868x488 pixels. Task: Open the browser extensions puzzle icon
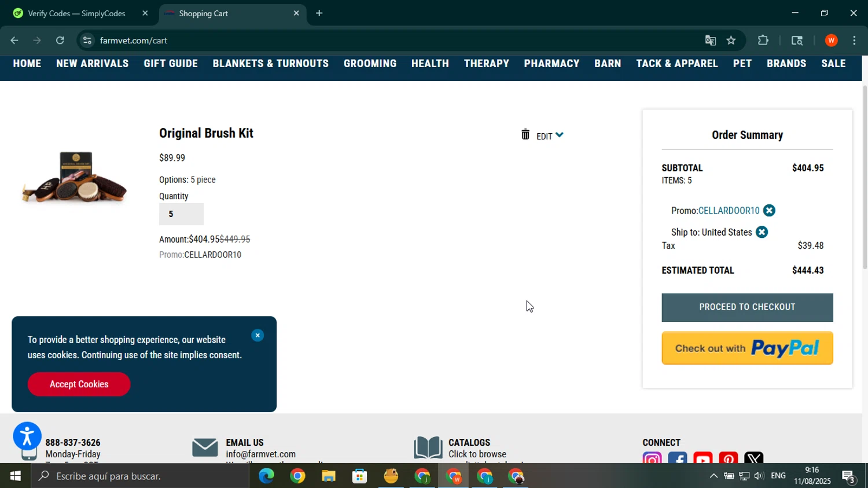coord(763,41)
